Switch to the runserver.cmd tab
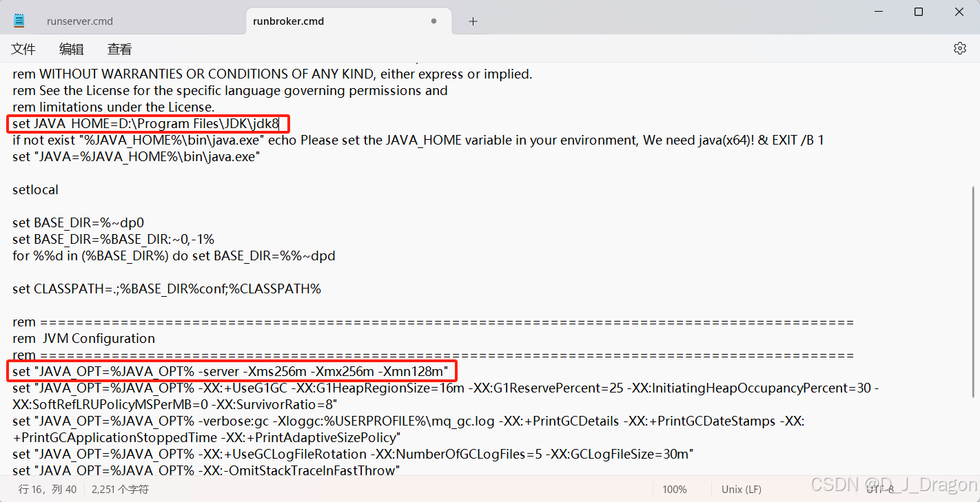The width and height of the screenshot is (980, 502). [x=79, y=21]
